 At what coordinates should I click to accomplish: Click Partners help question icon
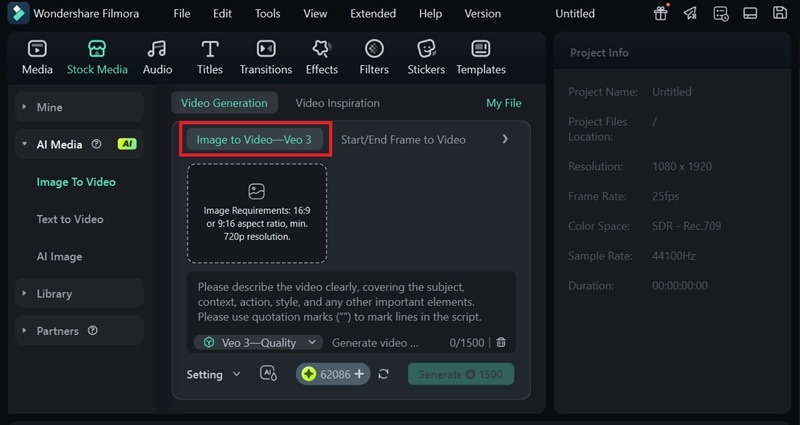(x=92, y=331)
